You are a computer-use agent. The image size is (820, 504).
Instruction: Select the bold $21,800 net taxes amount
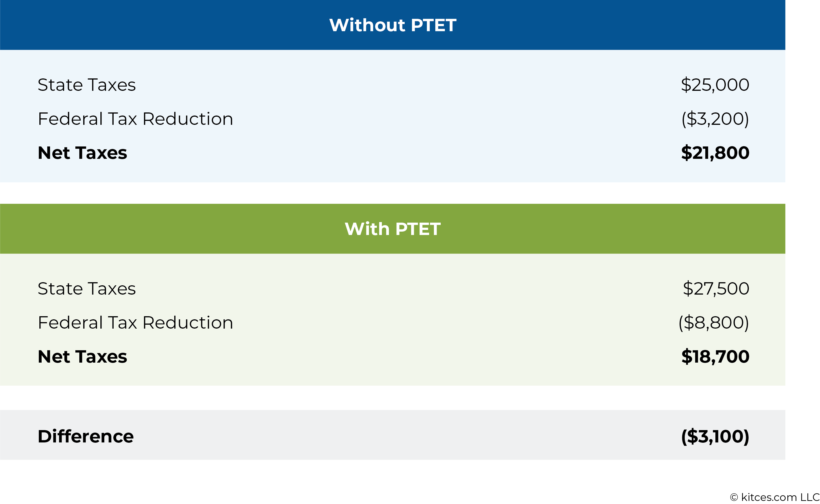coord(715,153)
